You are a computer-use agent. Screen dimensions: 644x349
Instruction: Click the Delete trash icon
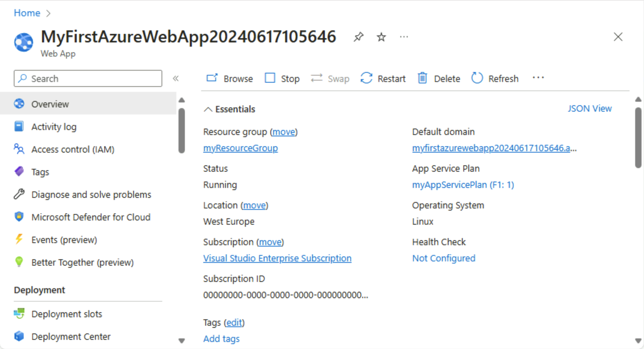tap(422, 78)
